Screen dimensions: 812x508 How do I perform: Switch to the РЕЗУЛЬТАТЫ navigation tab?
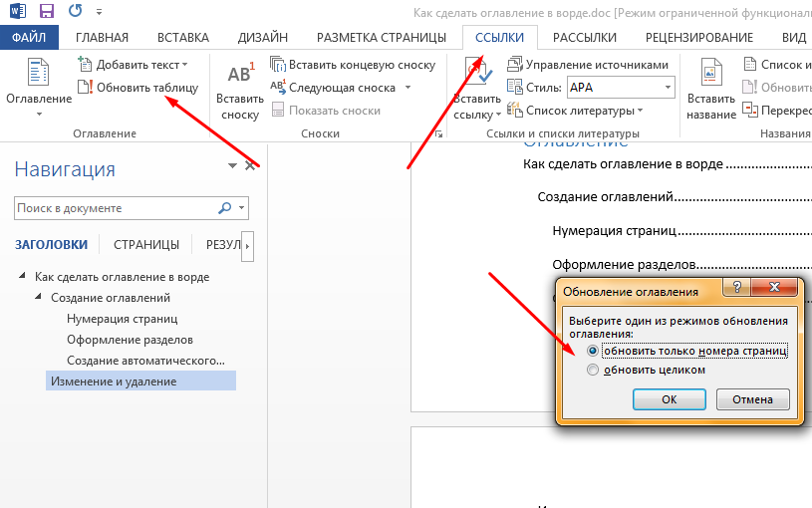[x=224, y=244]
